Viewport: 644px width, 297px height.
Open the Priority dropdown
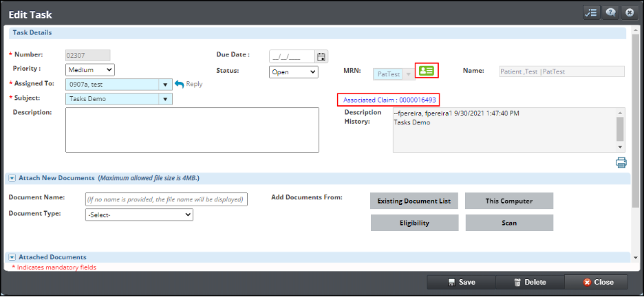90,69
